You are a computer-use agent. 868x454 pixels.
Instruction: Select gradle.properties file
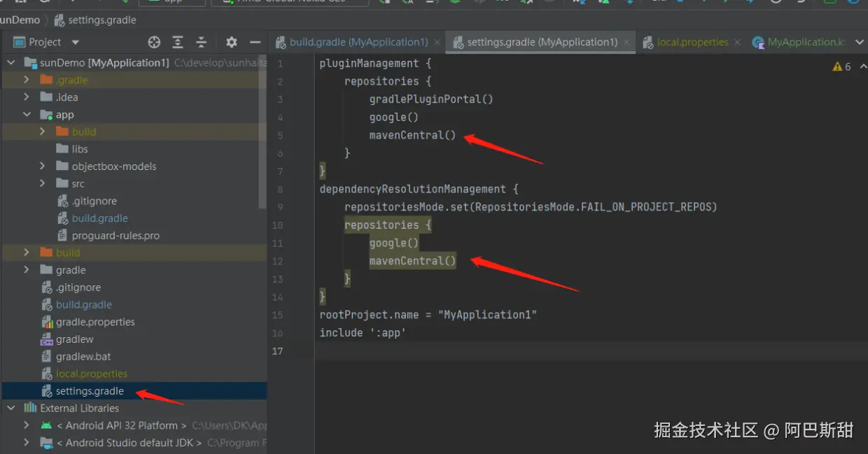87,322
